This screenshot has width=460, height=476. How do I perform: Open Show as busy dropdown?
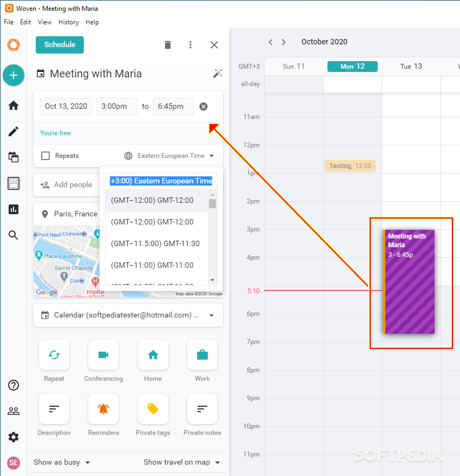coord(62,462)
